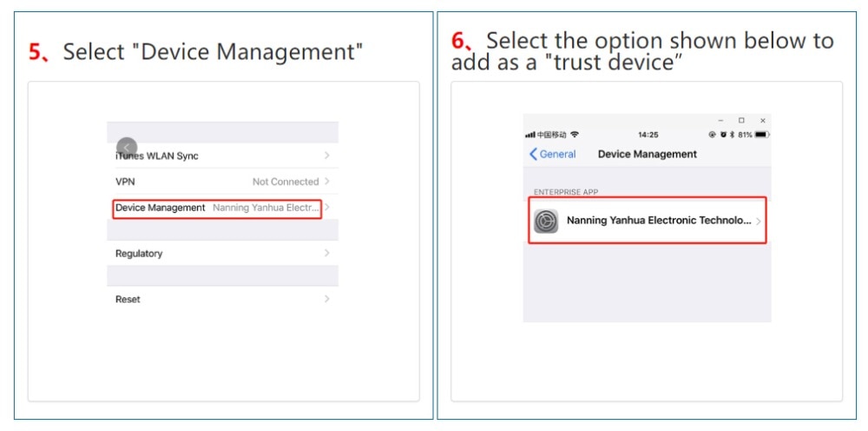Expand chevron on iTunes WLAN Sync row
This screenshot has height=431, width=868.
click(x=327, y=156)
